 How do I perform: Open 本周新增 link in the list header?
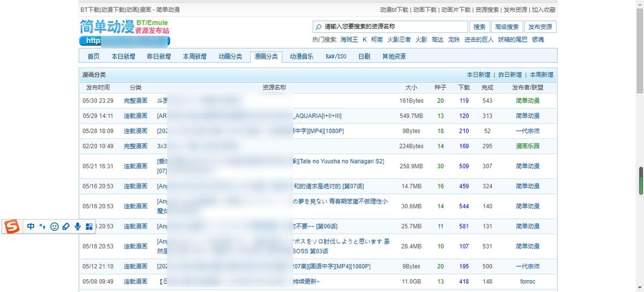coord(541,75)
